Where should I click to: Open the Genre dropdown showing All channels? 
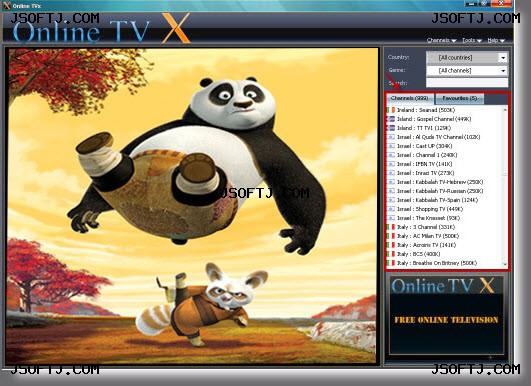point(467,71)
